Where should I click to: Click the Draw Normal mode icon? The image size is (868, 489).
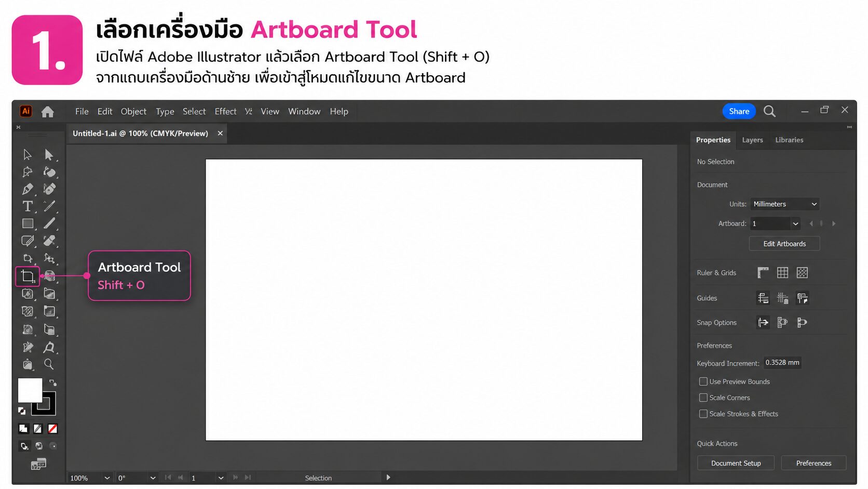24,446
